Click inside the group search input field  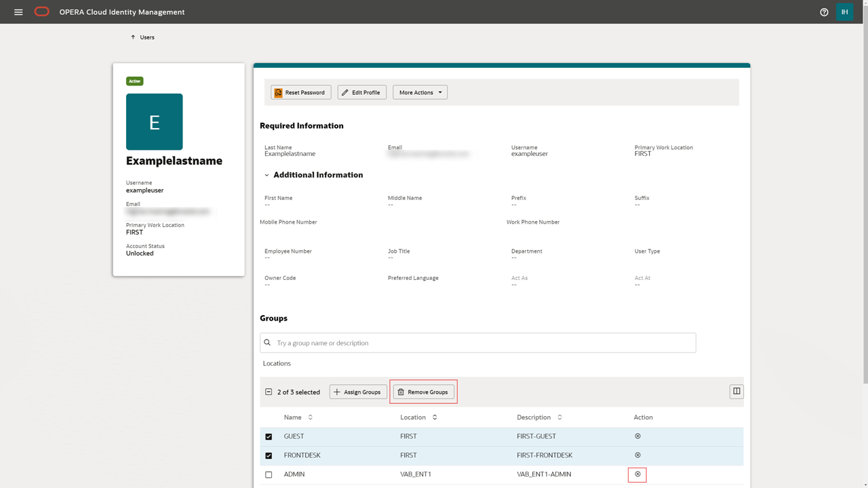point(475,342)
